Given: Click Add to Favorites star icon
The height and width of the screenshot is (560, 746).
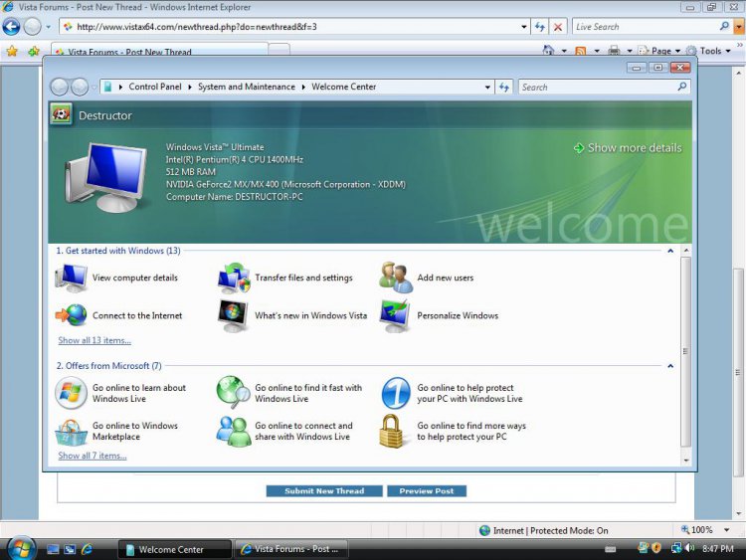Looking at the screenshot, I should click(34, 51).
